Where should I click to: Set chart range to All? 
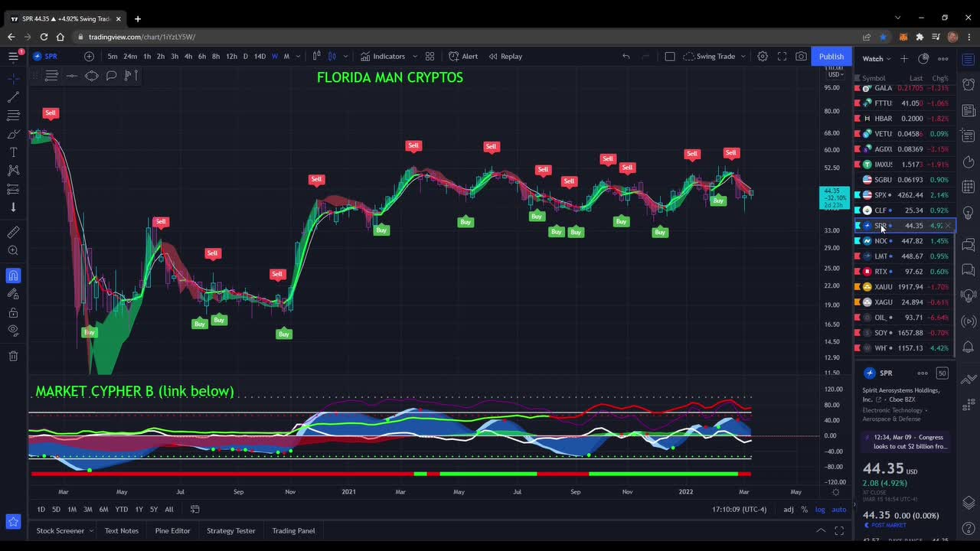[169, 509]
